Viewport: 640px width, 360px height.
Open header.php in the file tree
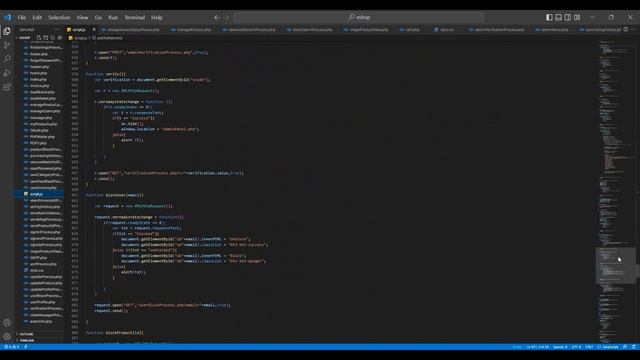(39, 67)
